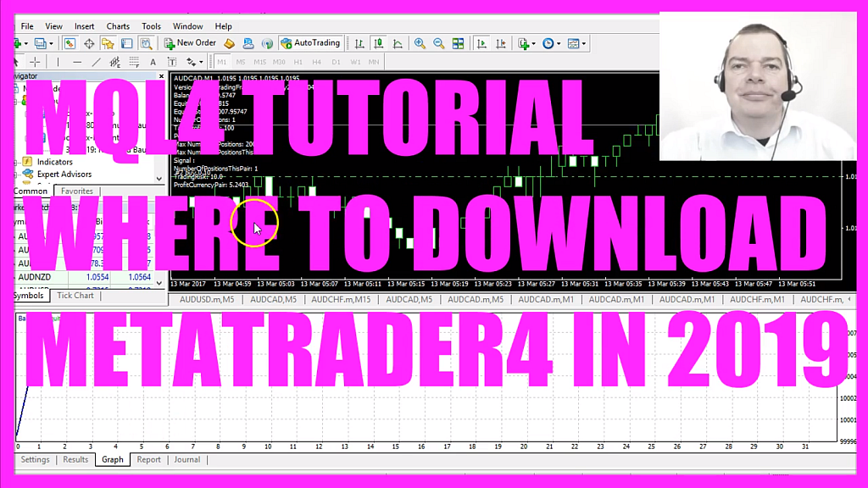Select the trendline tool
The height and width of the screenshot is (488, 868).
tap(96, 62)
